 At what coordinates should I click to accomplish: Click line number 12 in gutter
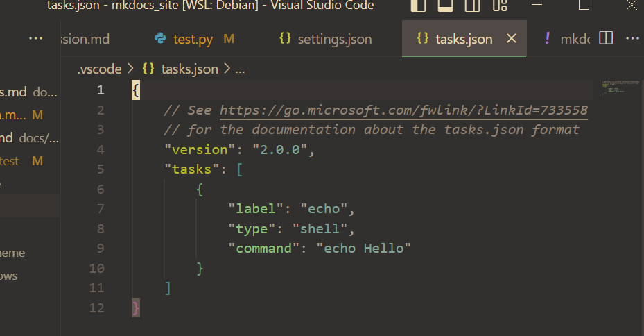point(96,308)
